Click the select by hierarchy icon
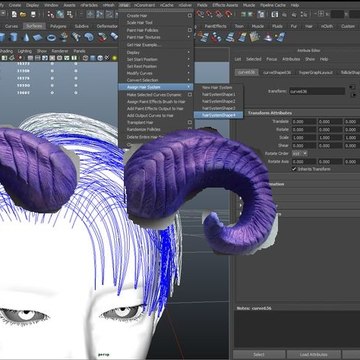Viewport: 360px width, 360px height. (x=51, y=14)
